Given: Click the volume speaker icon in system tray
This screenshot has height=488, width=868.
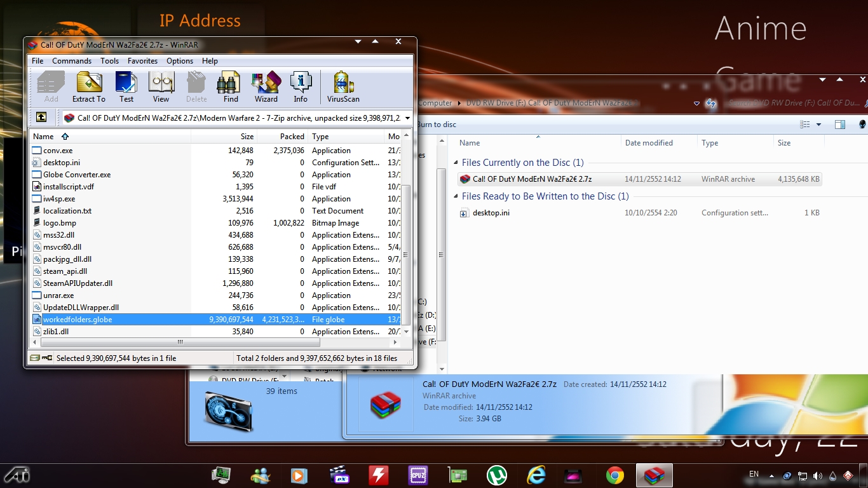Looking at the screenshot, I should [817, 475].
